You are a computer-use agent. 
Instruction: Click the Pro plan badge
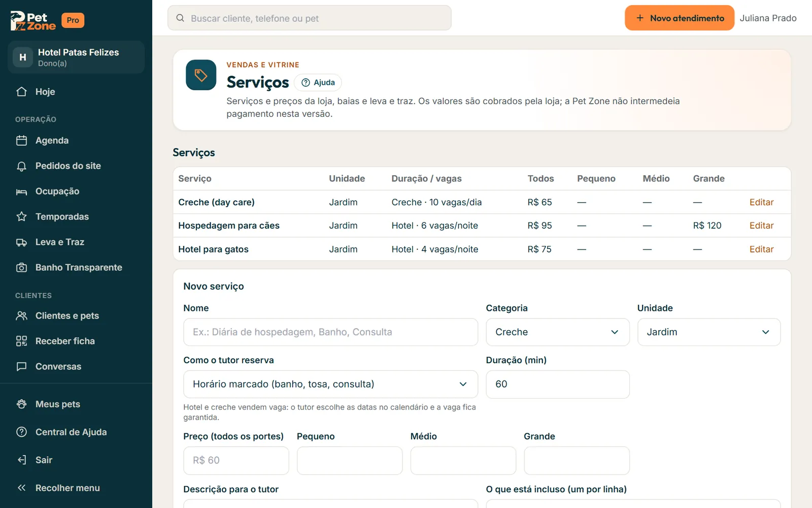point(73,20)
